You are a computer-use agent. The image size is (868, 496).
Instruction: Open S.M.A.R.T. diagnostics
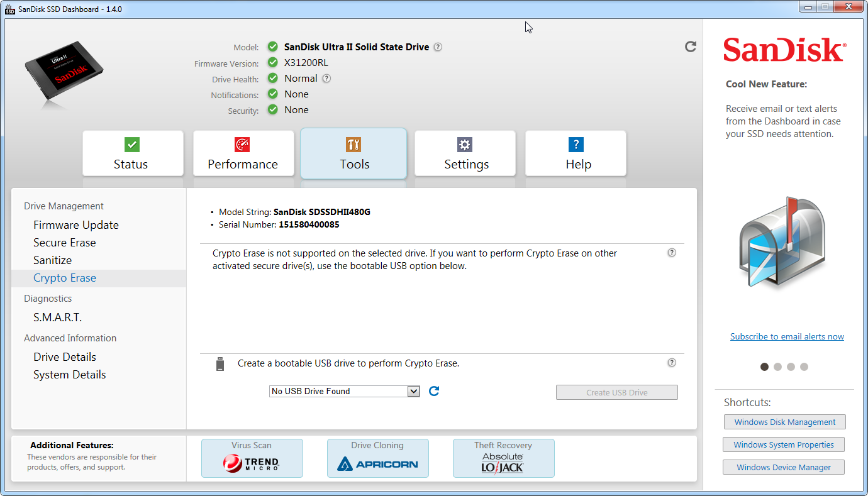[x=58, y=317]
